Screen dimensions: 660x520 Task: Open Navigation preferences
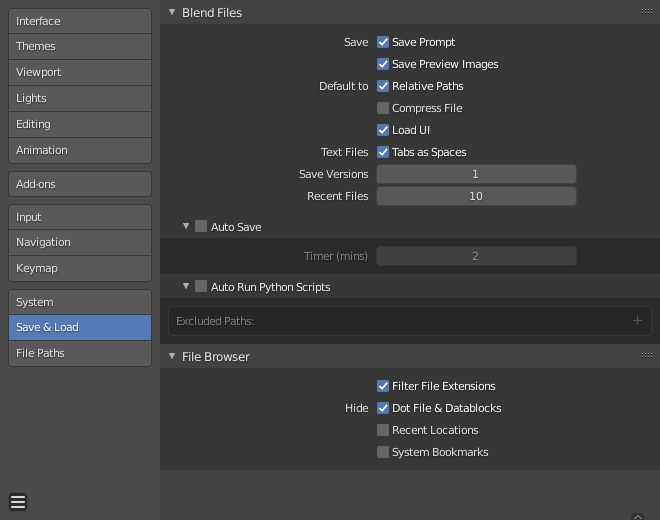80,243
